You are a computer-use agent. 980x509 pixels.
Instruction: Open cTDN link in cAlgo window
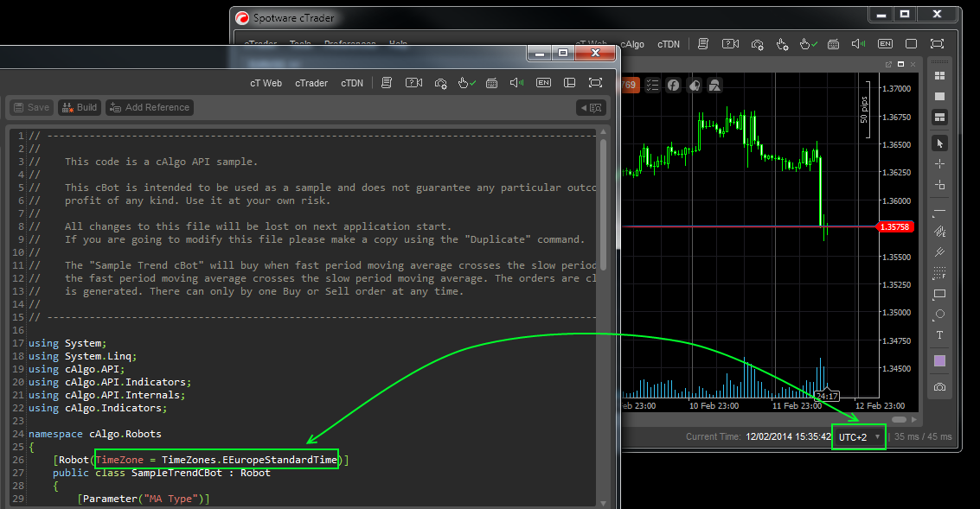tap(352, 83)
